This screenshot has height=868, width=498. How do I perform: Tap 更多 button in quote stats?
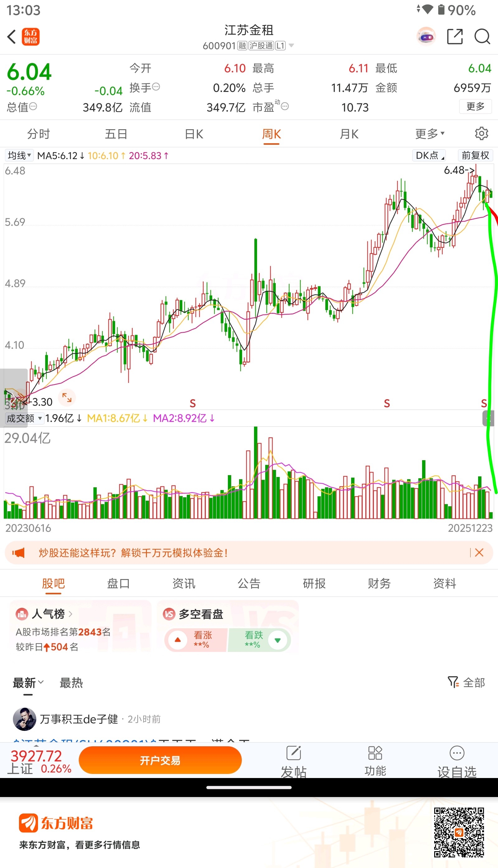click(475, 106)
